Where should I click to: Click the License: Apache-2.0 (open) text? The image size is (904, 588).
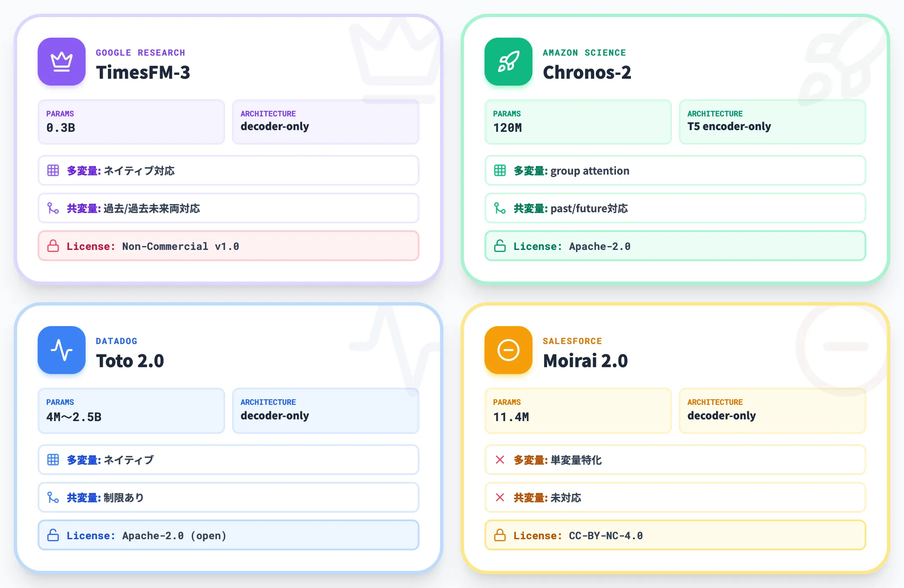146,536
